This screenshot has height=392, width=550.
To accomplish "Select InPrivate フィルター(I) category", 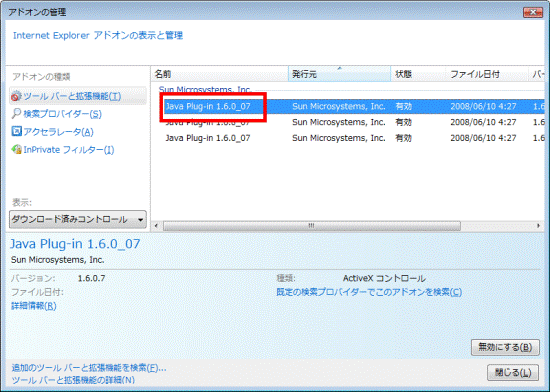I will click(x=69, y=150).
